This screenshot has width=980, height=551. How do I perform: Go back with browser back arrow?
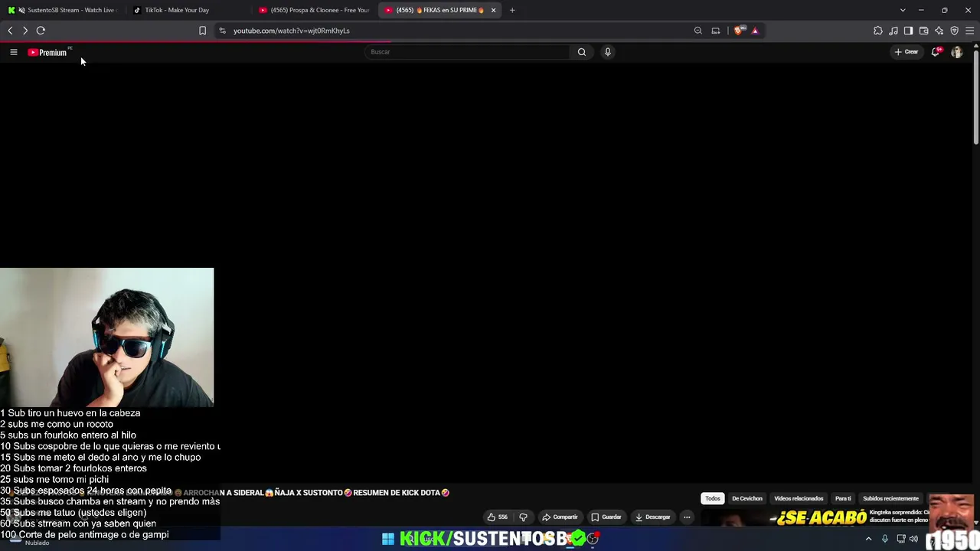10,31
